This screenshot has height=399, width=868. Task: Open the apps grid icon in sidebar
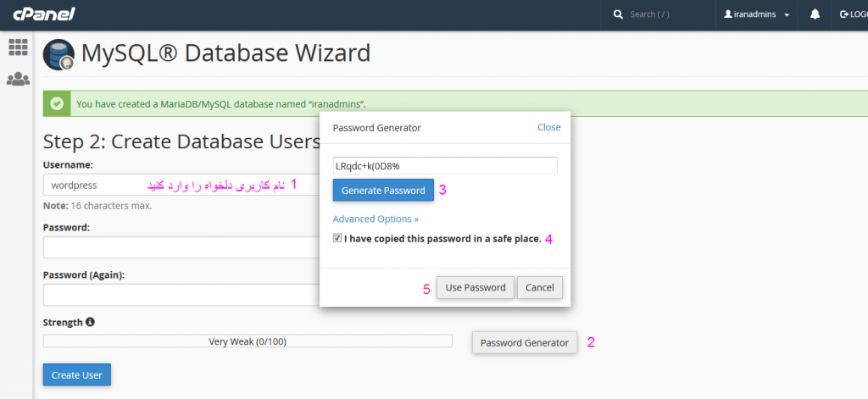18,47
